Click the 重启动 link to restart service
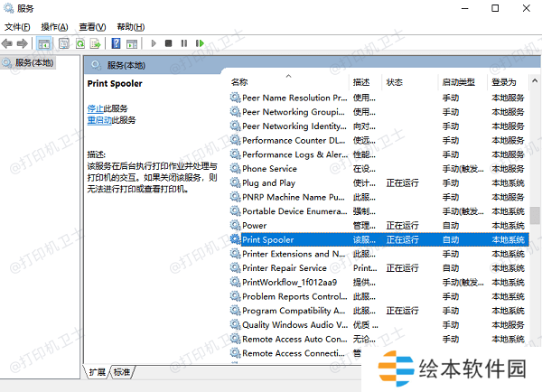This screenshot has width=542, height=392. 99,119
